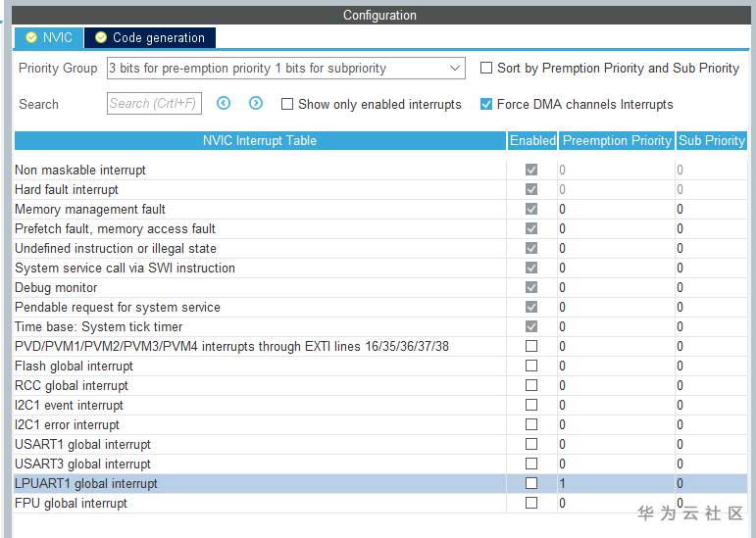This screenshot has width=756, height=538.
Task: Select the USART3 global interrupt row
Action: coord(380,464)
